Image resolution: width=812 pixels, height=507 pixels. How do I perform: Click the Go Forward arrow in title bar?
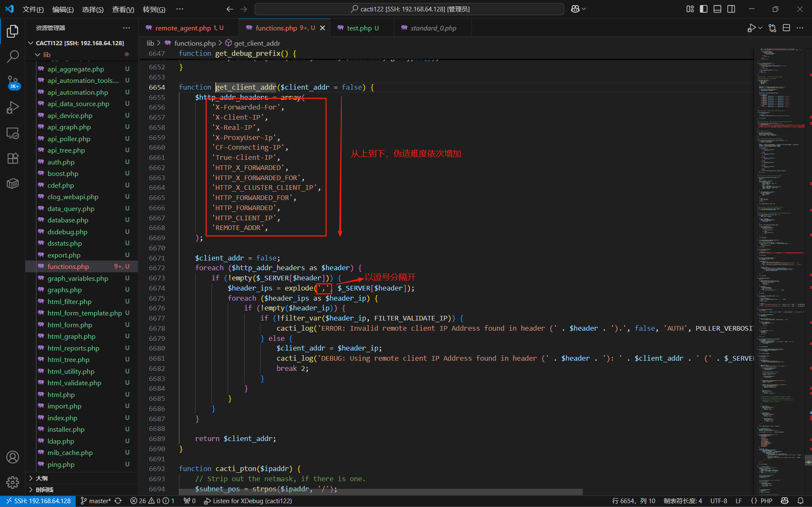pos(244,9)
